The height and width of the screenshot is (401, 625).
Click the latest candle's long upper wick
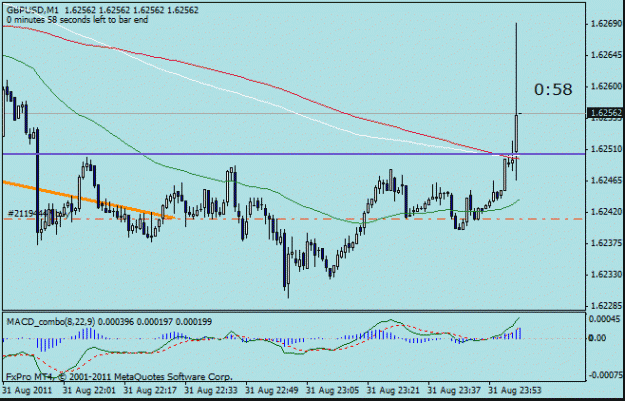517,69
